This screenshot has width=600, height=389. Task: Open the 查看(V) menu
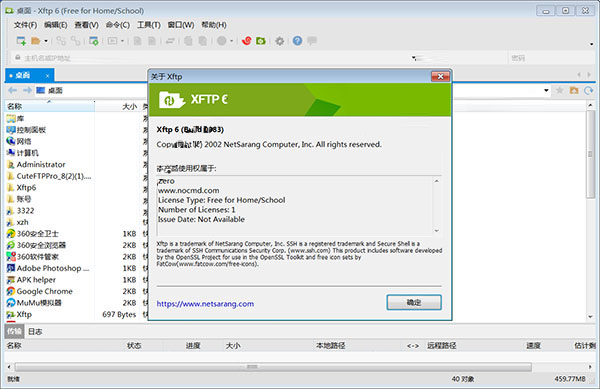(x=86, y=25)
